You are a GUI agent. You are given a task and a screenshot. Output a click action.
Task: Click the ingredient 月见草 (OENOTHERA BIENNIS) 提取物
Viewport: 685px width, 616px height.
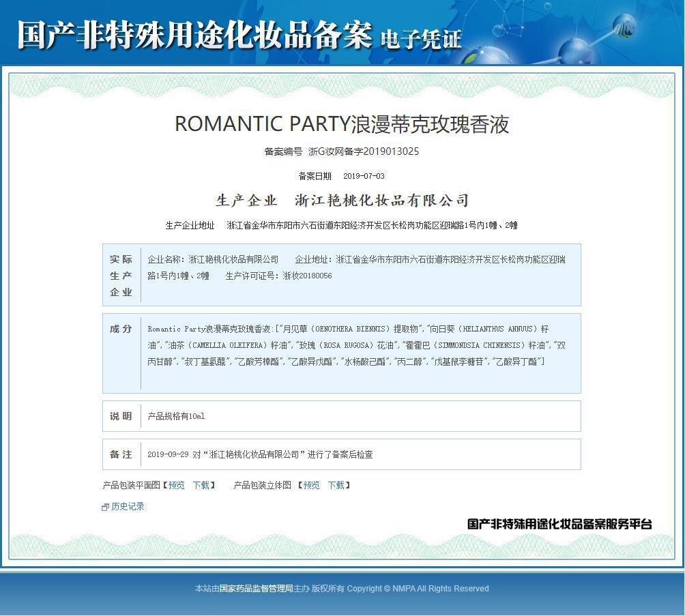point(351,329)
